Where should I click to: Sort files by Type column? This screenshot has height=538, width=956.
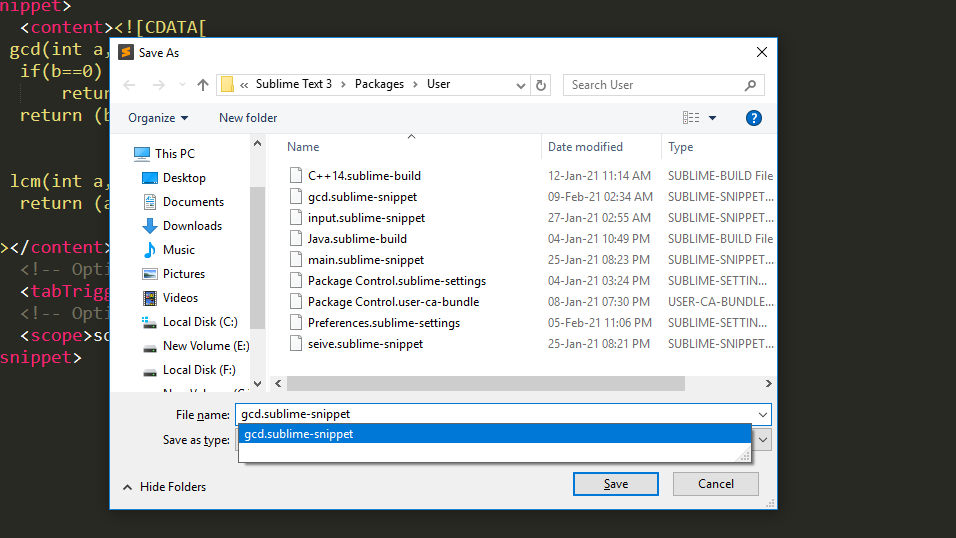pos(680,147)
